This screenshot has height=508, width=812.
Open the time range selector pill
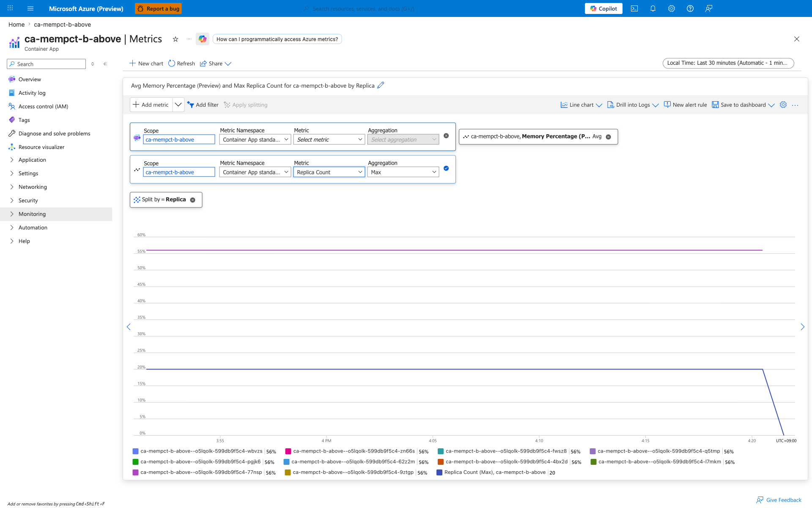tap(728, 63)
